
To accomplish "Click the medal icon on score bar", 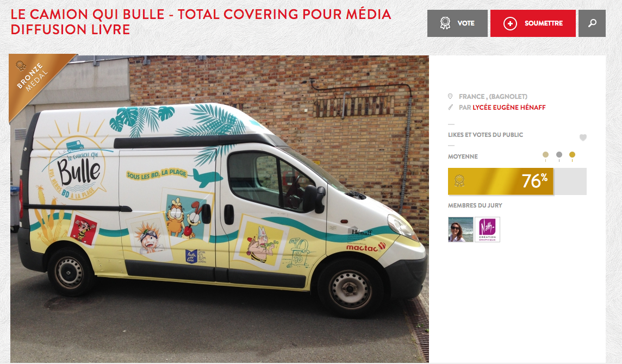I will click(x=459, y=181).
